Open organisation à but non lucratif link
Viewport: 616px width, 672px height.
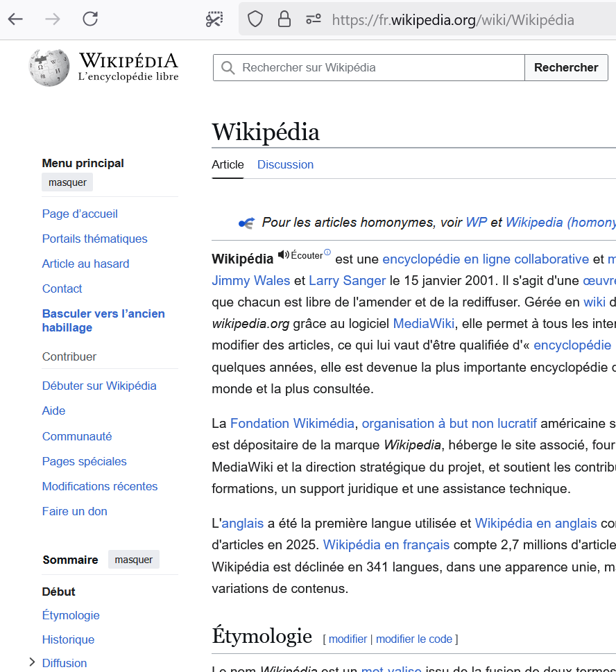coord(450,424)
